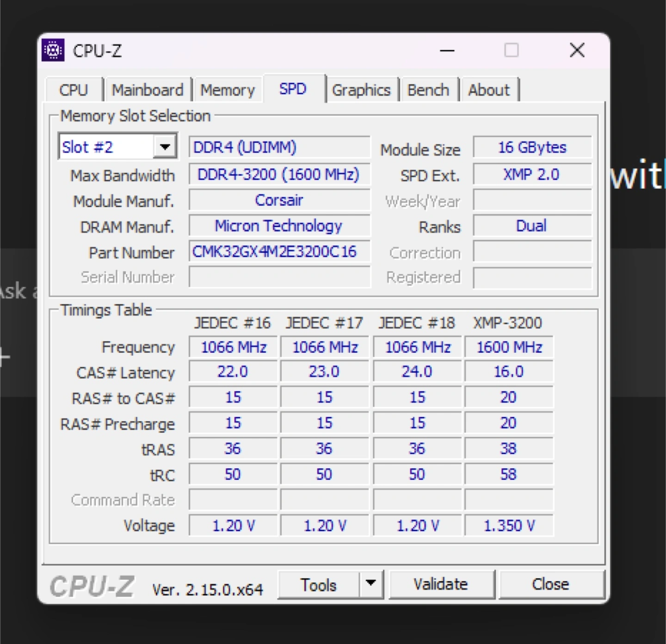
Task: Select the DDR4 (UDIMM) memory type field
Action: click(279, 147)
